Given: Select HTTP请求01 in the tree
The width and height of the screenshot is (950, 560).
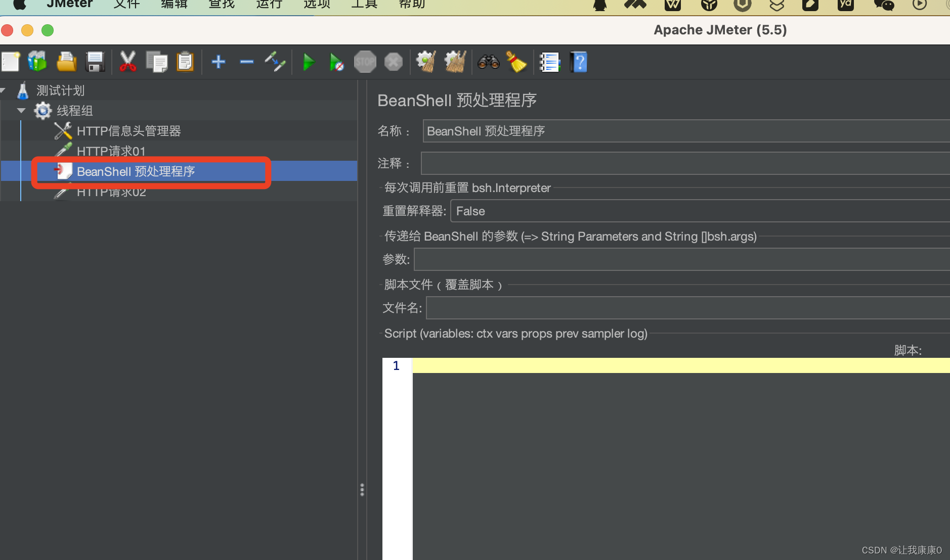Looking at the screenshot, I should (111, 151).
